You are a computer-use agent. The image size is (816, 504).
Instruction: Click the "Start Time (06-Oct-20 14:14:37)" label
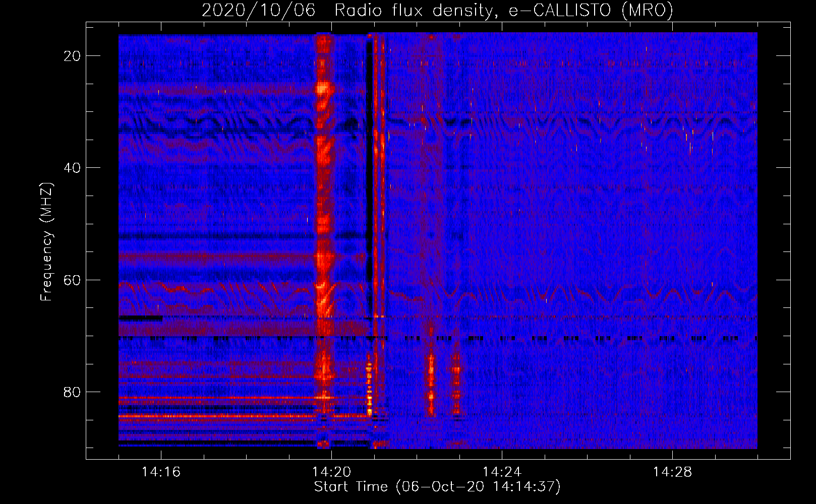[437, 486]
